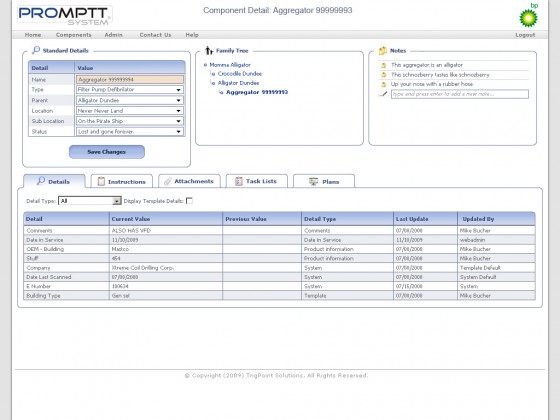Click icon beside 'Up your nose' note

384,84
